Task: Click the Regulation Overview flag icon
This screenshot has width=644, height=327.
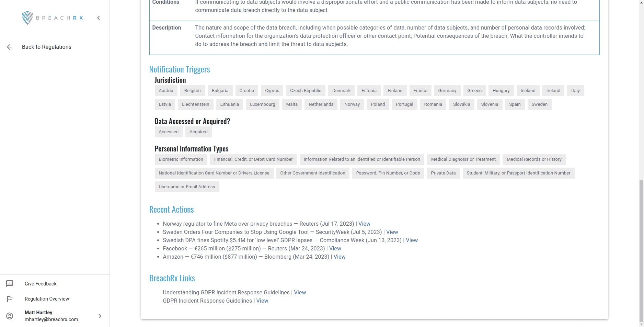Action: (10, 299)
